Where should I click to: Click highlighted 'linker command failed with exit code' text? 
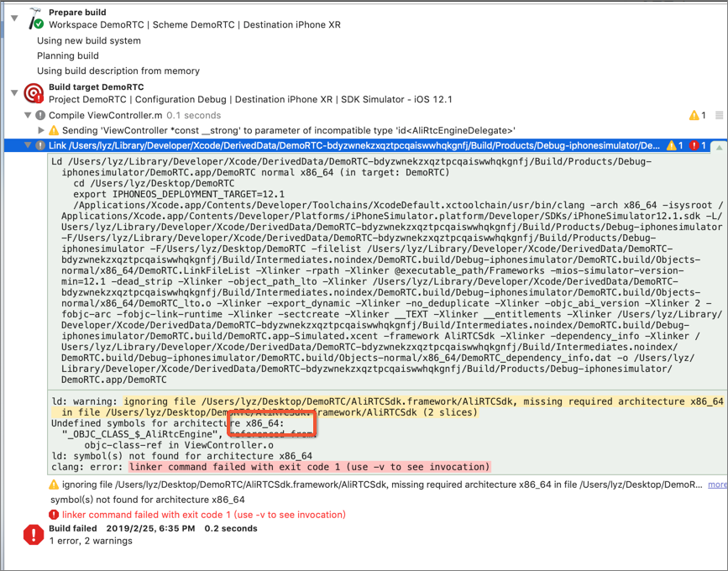click(309, 467)
